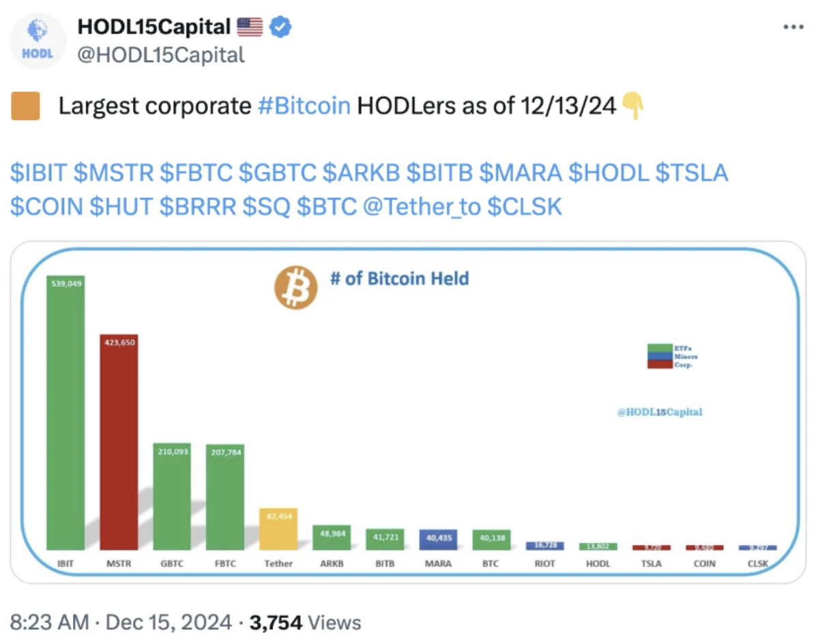Screen dimensions: 831x644
Task: Click the US flag emoji beside name
Action: click(x=250, y=27)
